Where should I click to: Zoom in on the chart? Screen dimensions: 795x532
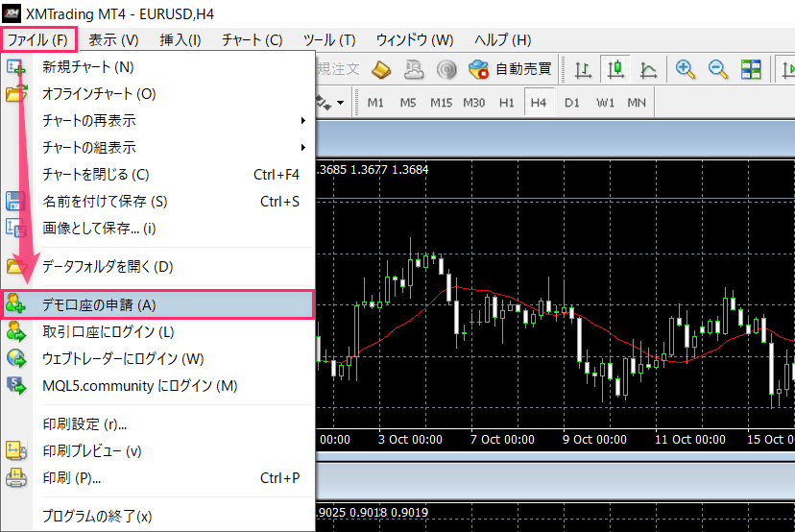[685, 69]
